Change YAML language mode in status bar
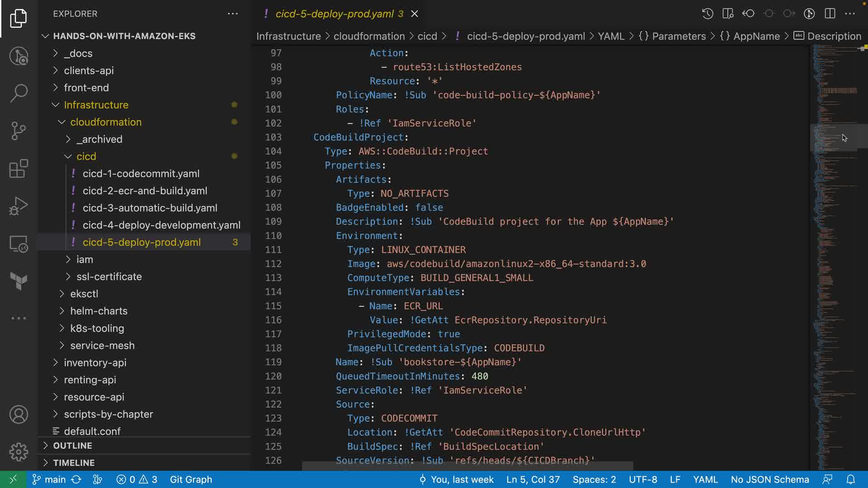The height and width of the screenshot is (488, 868). coord(705,479)
